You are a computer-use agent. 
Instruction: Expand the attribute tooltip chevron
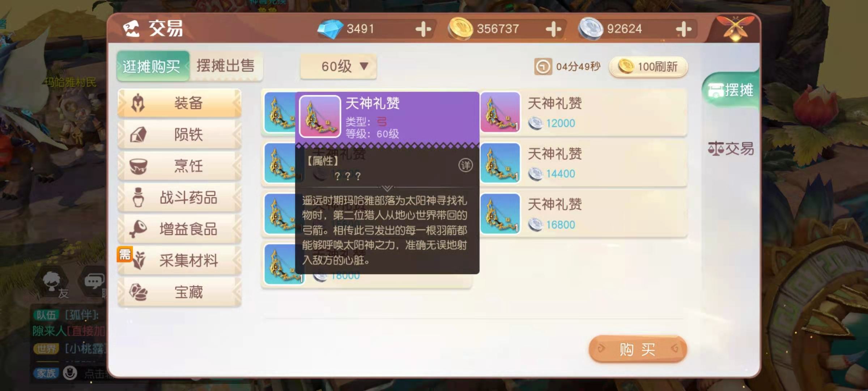pos(387,188)
